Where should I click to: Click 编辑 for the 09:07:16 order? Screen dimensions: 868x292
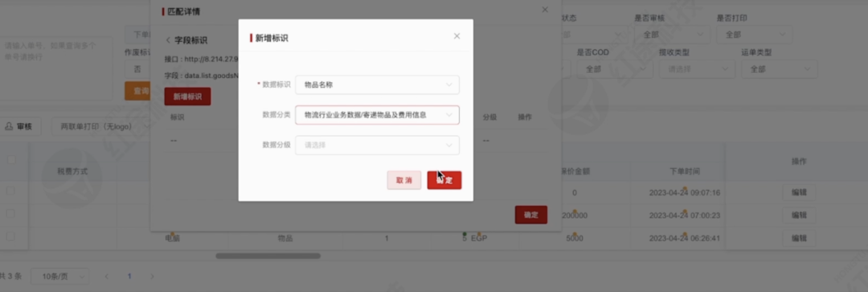pos(799,193)
